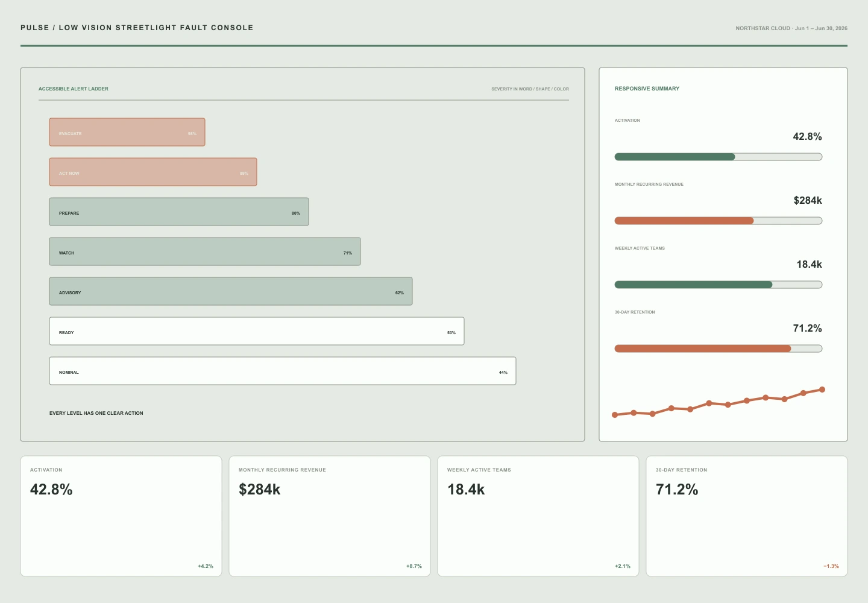868x603 pixels.
Task: Open the Activation 42.8% metric card
Action: [x=121, y=516]
